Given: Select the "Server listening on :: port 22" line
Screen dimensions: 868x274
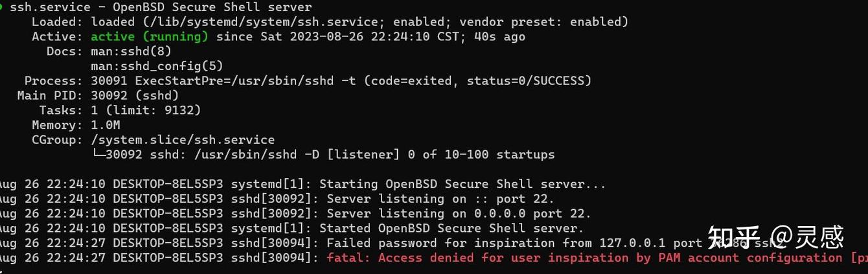Looking at the screenshot, I should [440, 199].
